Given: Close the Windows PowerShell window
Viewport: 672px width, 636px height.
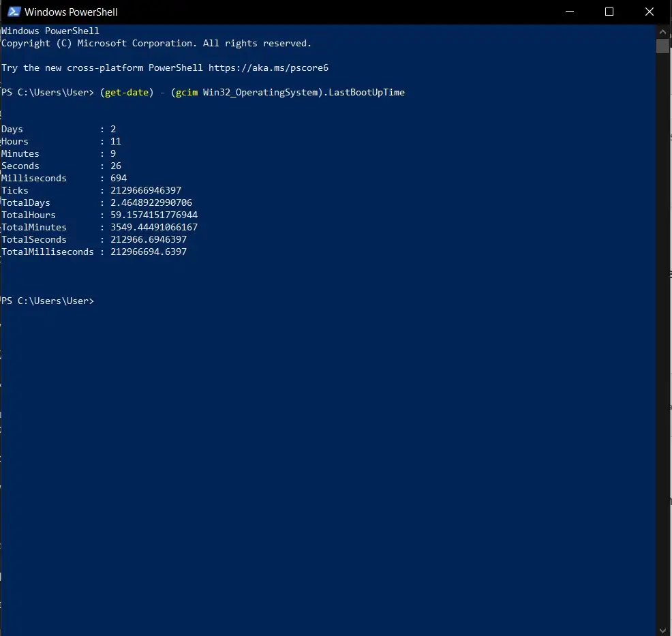Looking at the screenshot, I should click(650, 12).
